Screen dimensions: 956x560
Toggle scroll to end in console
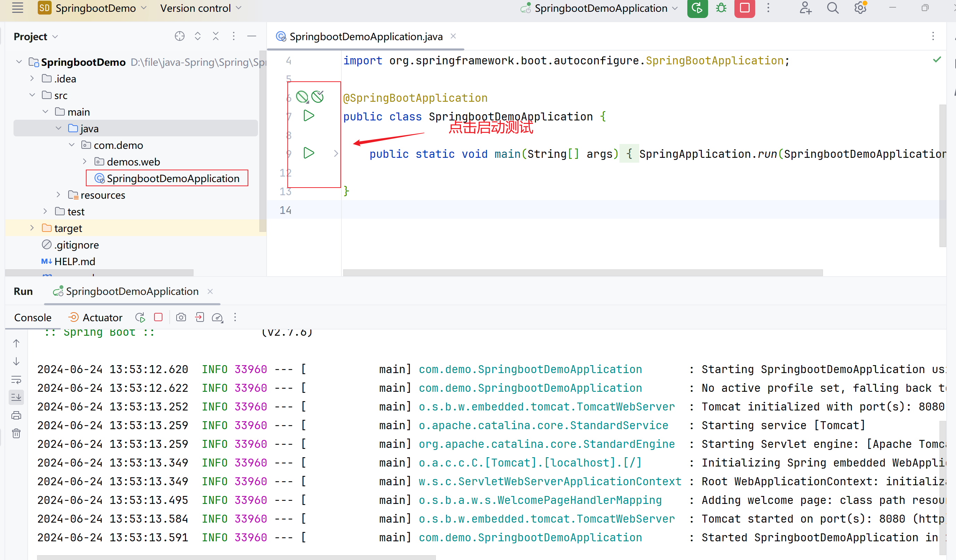[16, 397]
